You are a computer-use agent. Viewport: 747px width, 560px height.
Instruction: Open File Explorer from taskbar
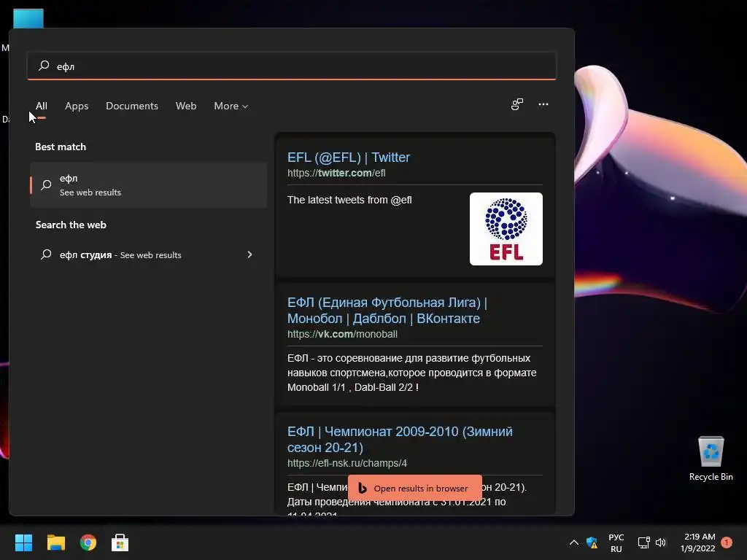55,542
